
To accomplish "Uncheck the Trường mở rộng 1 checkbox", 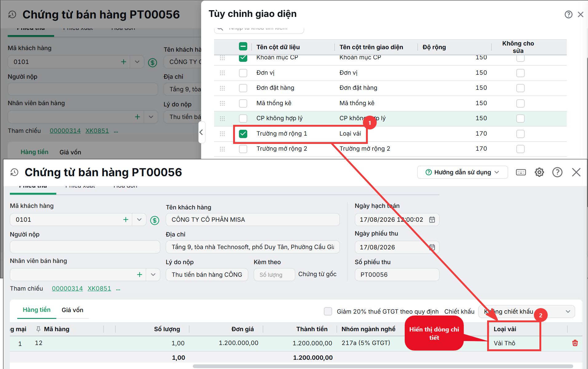I will tap(243, 134).
